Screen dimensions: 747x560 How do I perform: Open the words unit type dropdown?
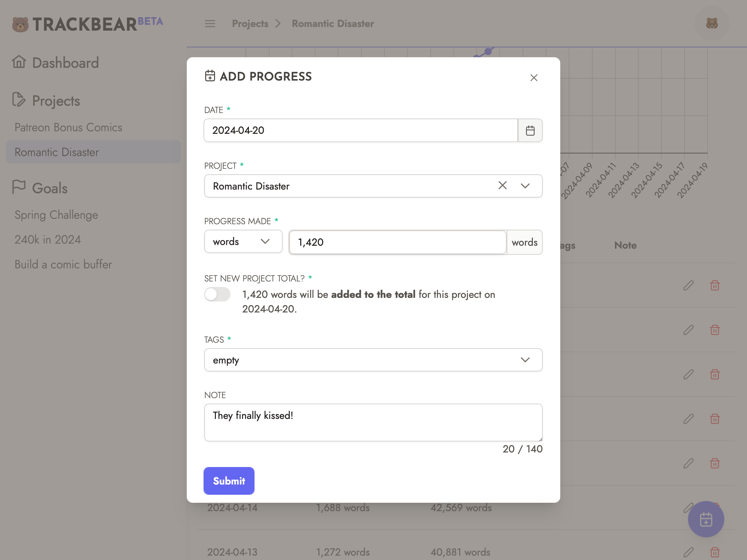click(x=243, y=242)
